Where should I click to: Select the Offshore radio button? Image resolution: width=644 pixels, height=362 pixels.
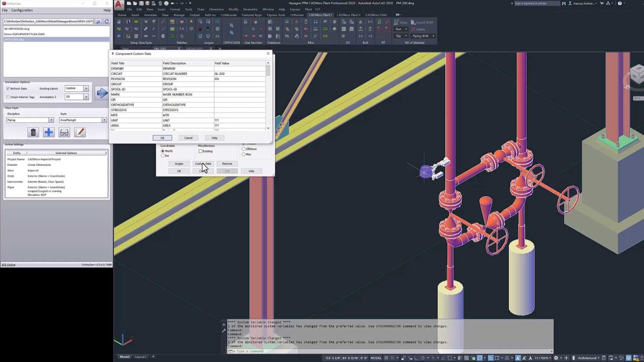244,149
